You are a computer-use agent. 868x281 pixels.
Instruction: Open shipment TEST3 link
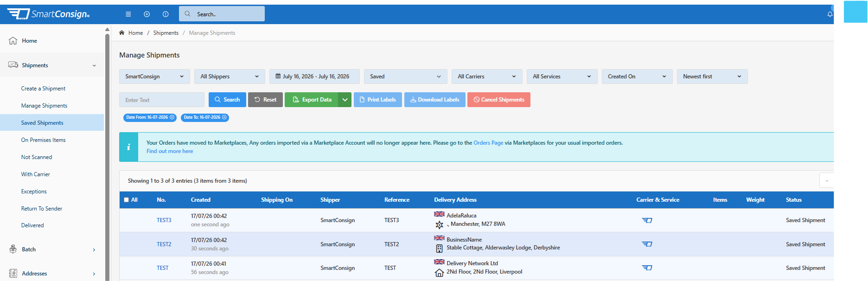164,220
